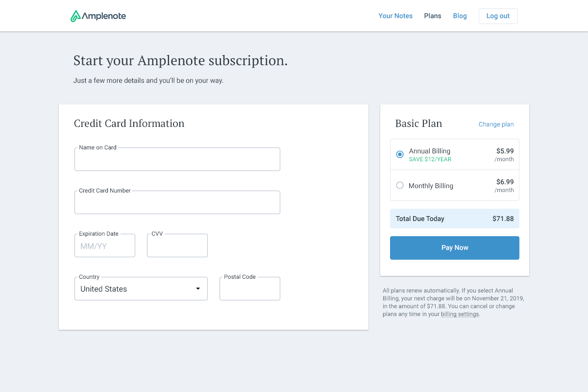Click the Amplenote logo icon

pos(75,16)
